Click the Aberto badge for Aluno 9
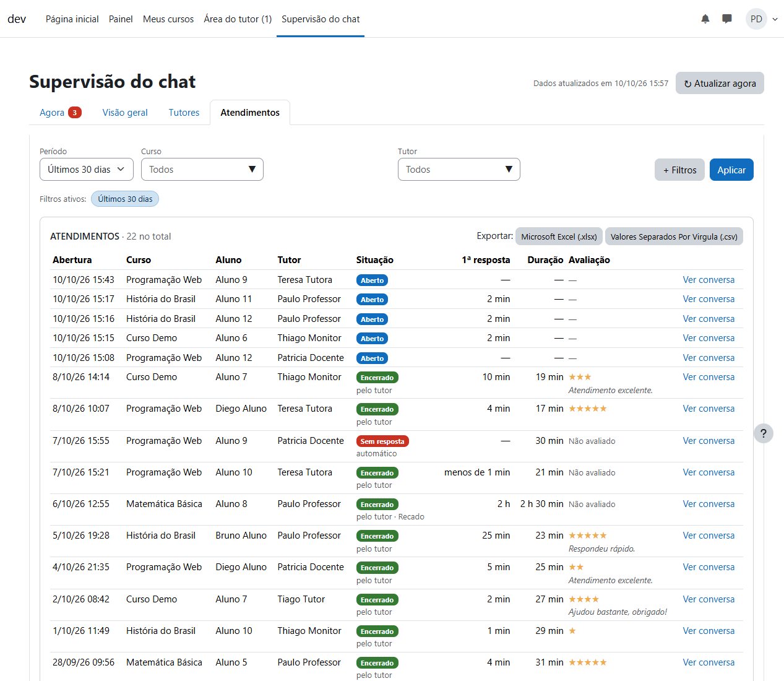 tap(372, 280)
